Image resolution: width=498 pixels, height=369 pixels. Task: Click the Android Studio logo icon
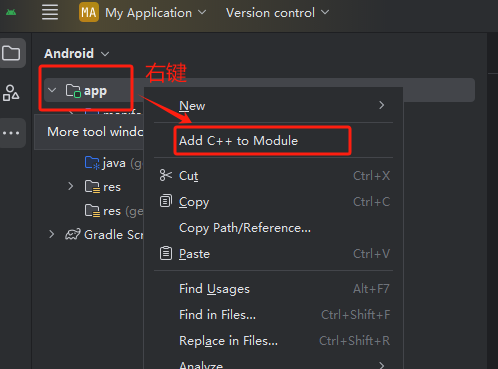(x=11, y=13)
